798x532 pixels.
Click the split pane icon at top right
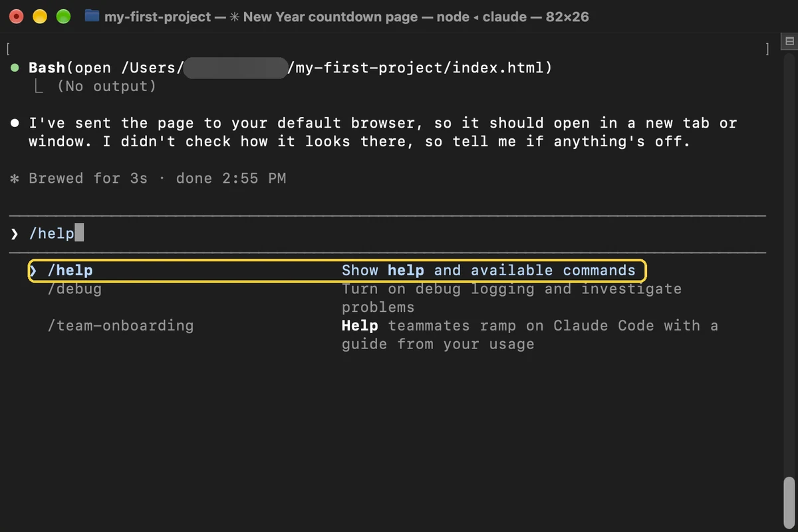[790, 42]
